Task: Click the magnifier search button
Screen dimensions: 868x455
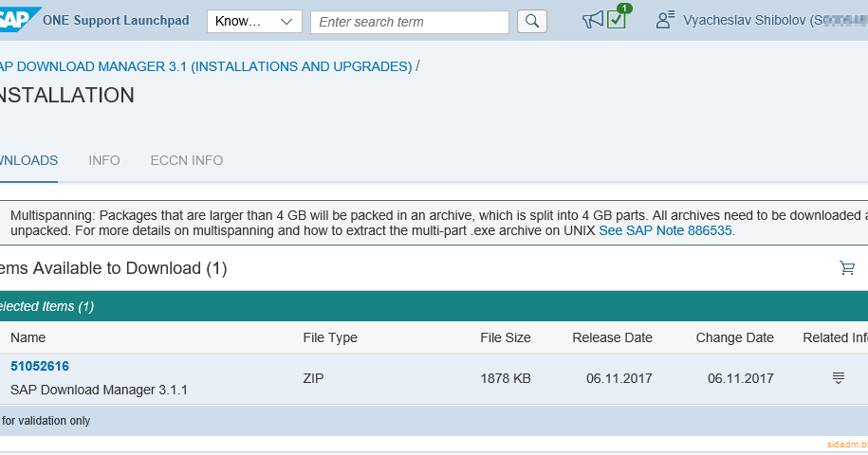Action: pos(532,22)
